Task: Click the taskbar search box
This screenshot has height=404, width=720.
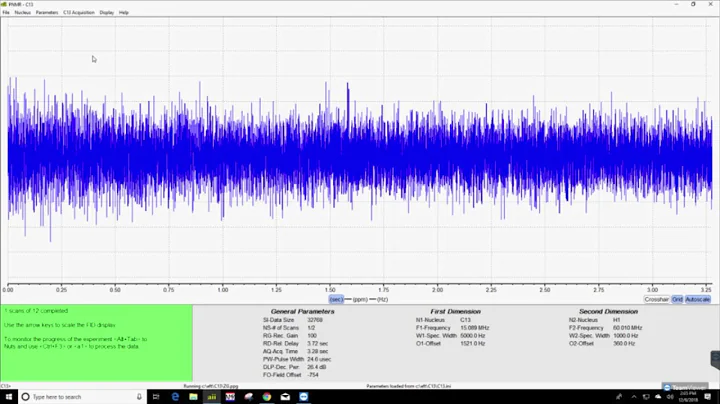Action: pos(83,397)
